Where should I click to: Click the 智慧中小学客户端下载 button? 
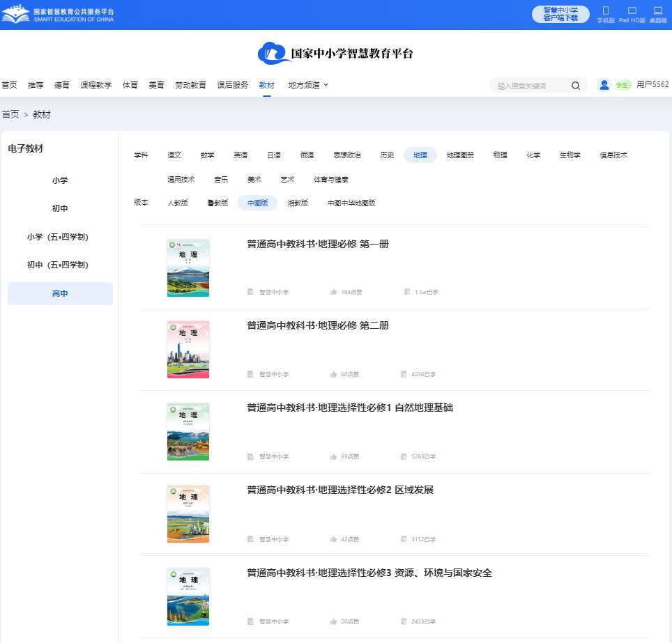[x=560, y=14]
